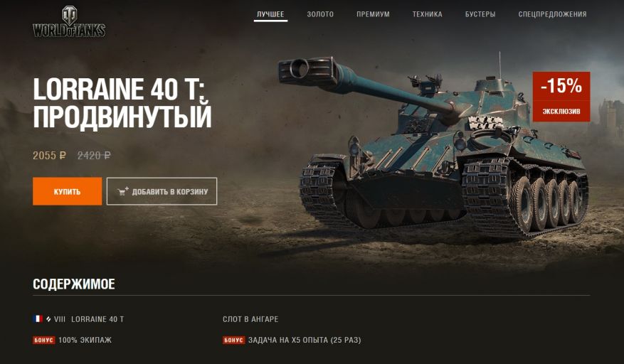624x364 pixels.
Task: Open СПЕЦПРЕДЛОЖЕНИЯ in the navigation
Action: coord(552,14)
